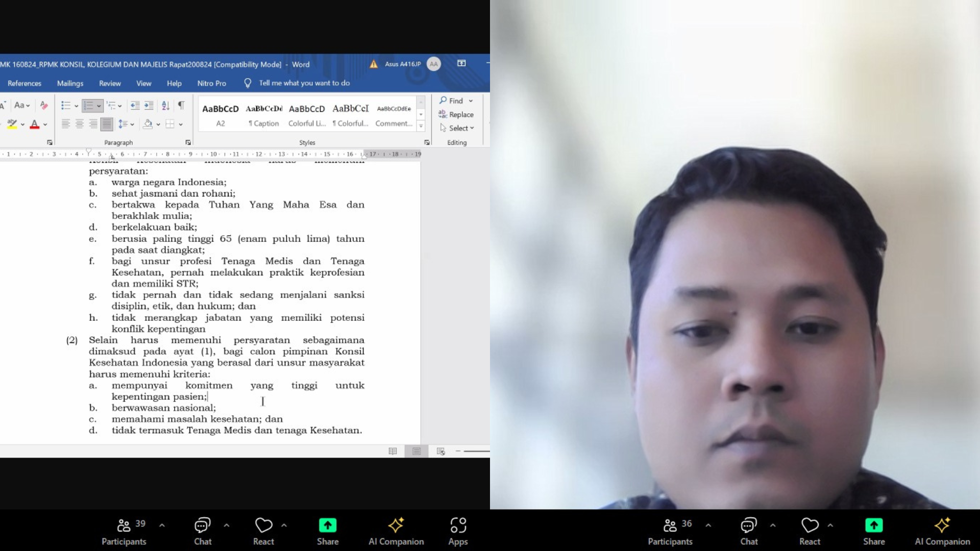Open Chat beside the 39 Participants button
Image resolution: width=980 pixels, height=551 pixels.
coord(203,531)
